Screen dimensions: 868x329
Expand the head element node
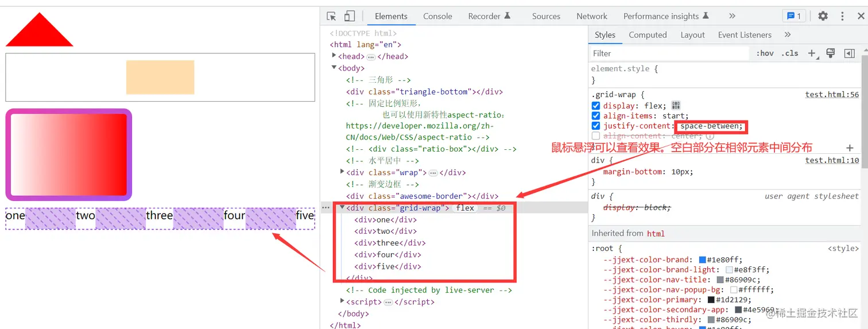pyautogui.click(x=335, y=56)
